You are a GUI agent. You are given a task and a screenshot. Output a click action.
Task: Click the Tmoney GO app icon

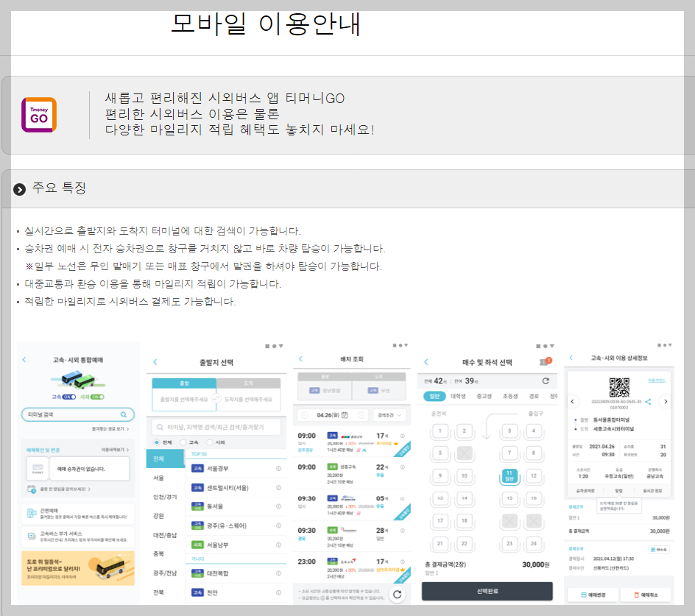click(x=39, y=115)
